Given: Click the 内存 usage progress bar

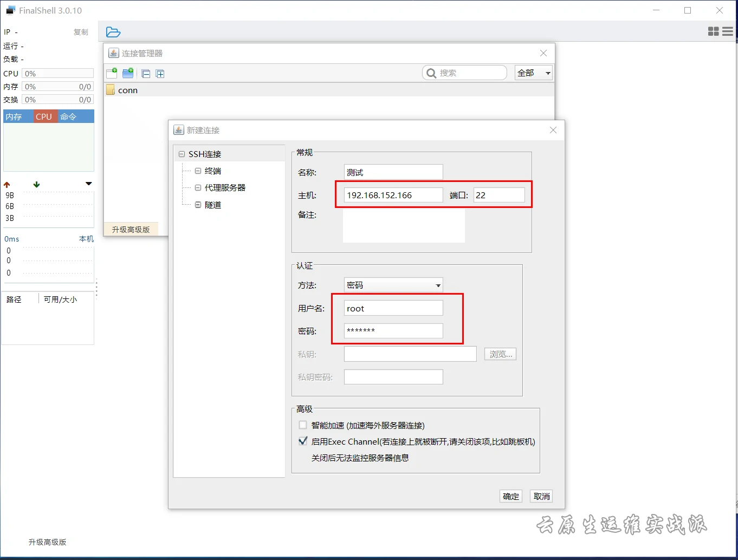Looking at the screenshot, I should [x=58, y=87].
